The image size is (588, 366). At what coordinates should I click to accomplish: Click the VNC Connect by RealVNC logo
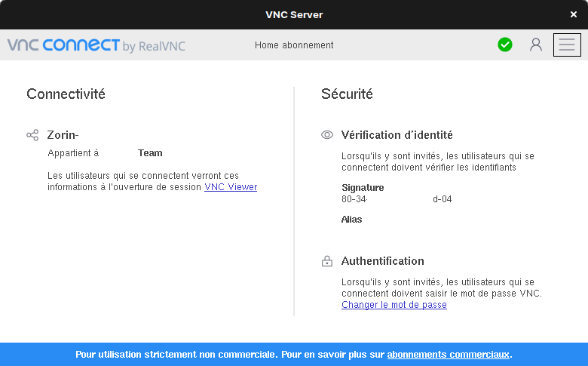(x=96, y=45)
